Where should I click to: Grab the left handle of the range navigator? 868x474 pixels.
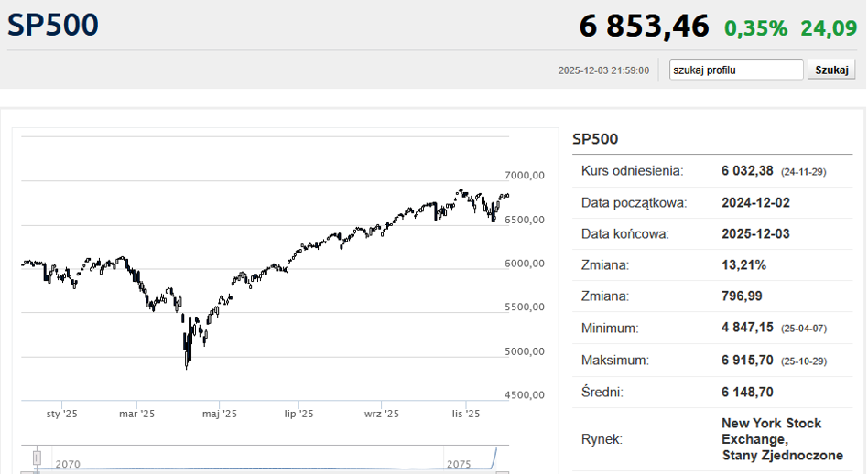point(38,457)
